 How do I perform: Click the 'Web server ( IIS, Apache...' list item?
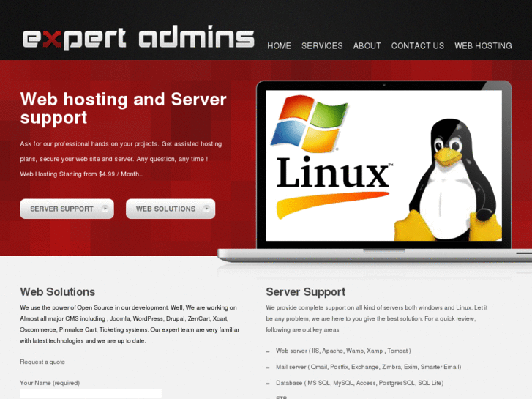click(x=343, y=351)
